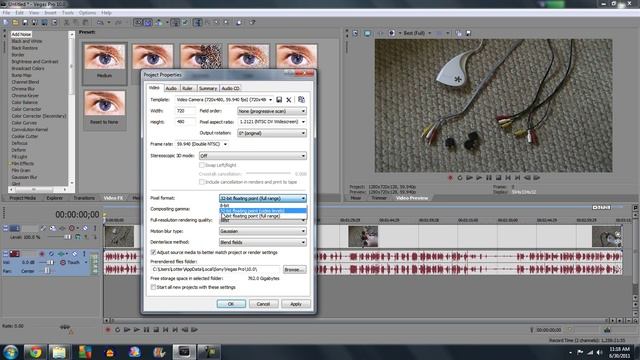Click the pause button below the video preview
The image size is (640, 360).
tap(489, 178)
